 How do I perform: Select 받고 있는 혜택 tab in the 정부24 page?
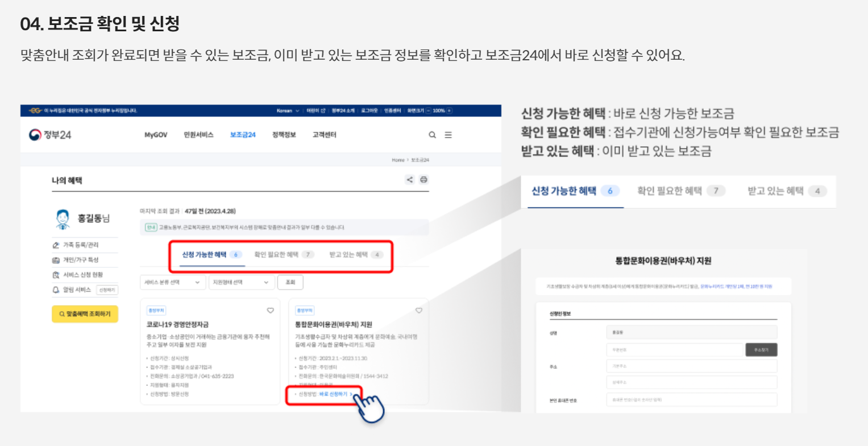click(356, 254)
